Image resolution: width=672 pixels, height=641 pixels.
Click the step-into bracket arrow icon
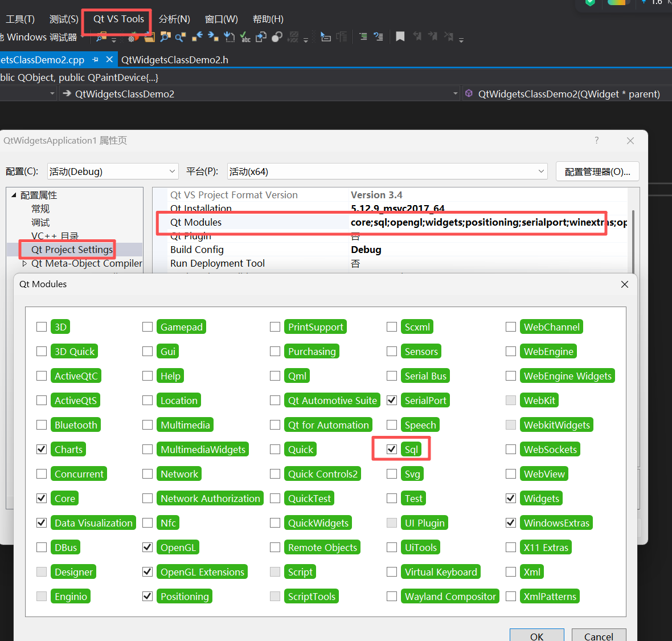pos(230,37)
